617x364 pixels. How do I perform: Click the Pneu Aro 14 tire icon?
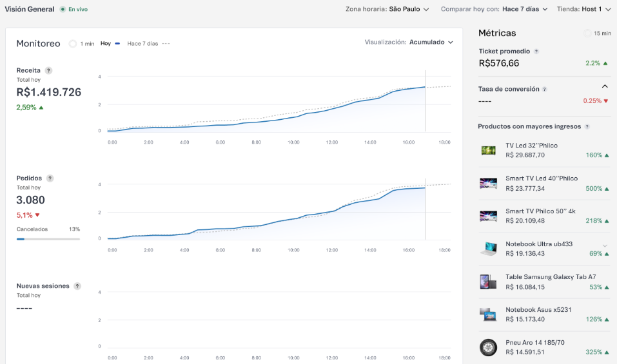click(489, 348)
